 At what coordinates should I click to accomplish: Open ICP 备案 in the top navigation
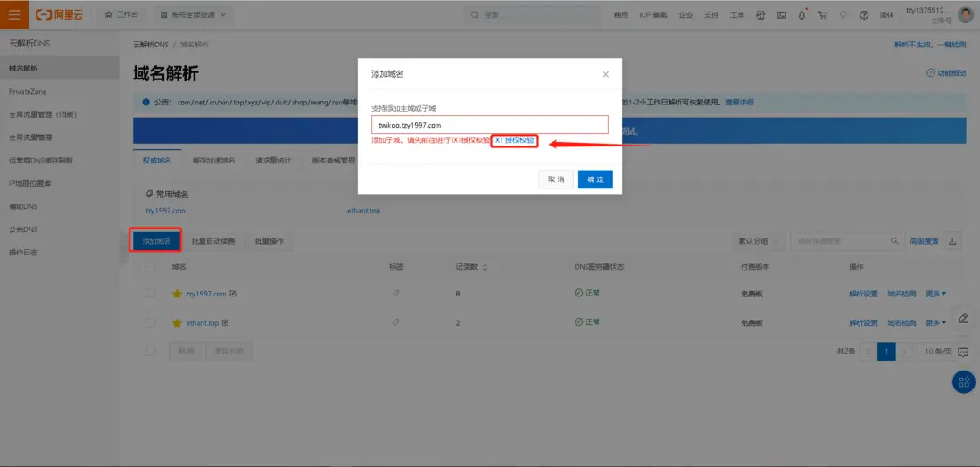tap(653, 15)
